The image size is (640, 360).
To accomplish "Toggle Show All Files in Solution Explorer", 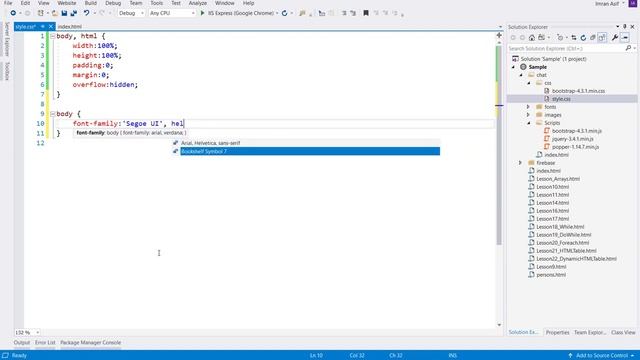I will [x=602, y=38].
